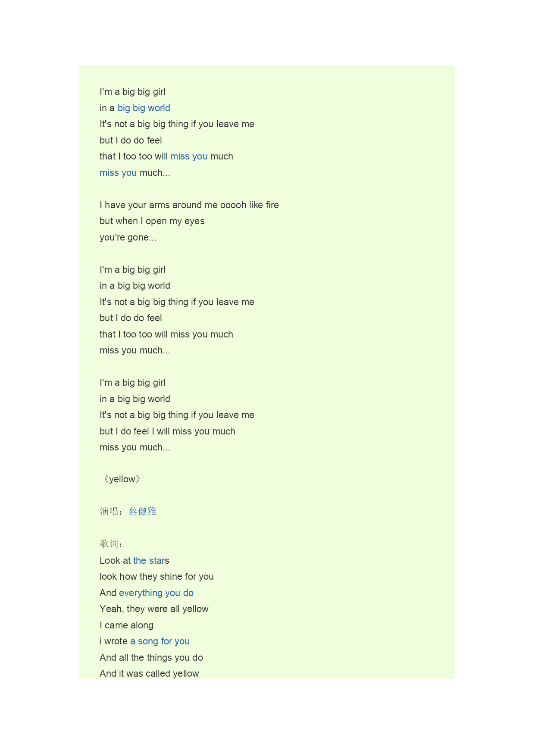Click the "Yeah, they were all yellow" line
The width and height of the screenshot is (535, 756).
(154, 609)
